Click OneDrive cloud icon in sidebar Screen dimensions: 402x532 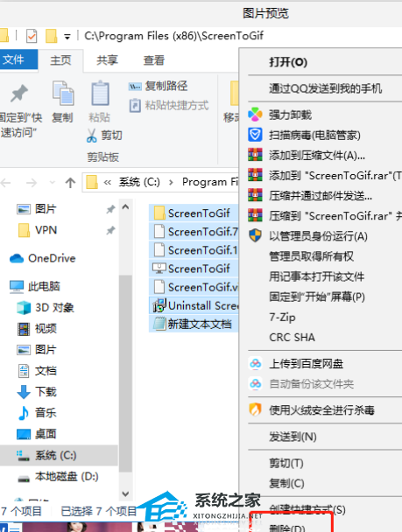17,258
